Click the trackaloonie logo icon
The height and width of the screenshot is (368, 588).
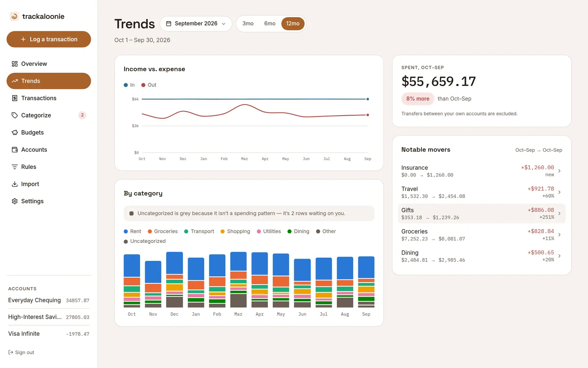[14, 16]
